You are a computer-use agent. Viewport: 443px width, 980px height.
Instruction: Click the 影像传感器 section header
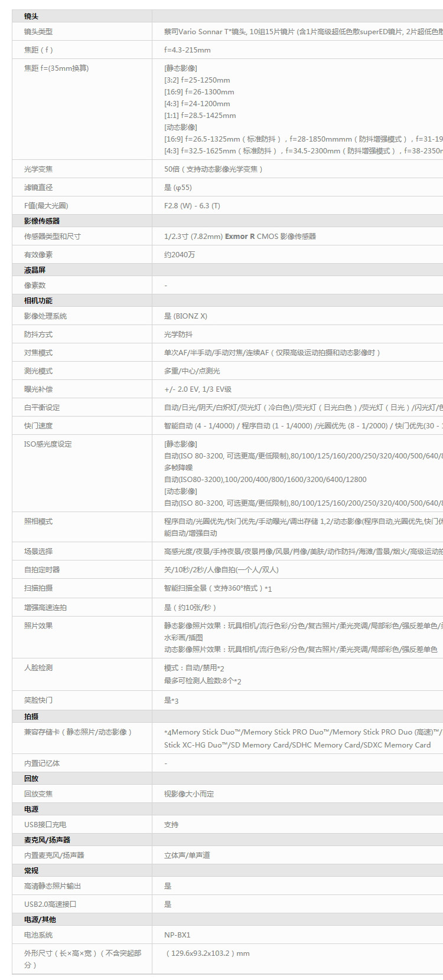coord(42,221)
